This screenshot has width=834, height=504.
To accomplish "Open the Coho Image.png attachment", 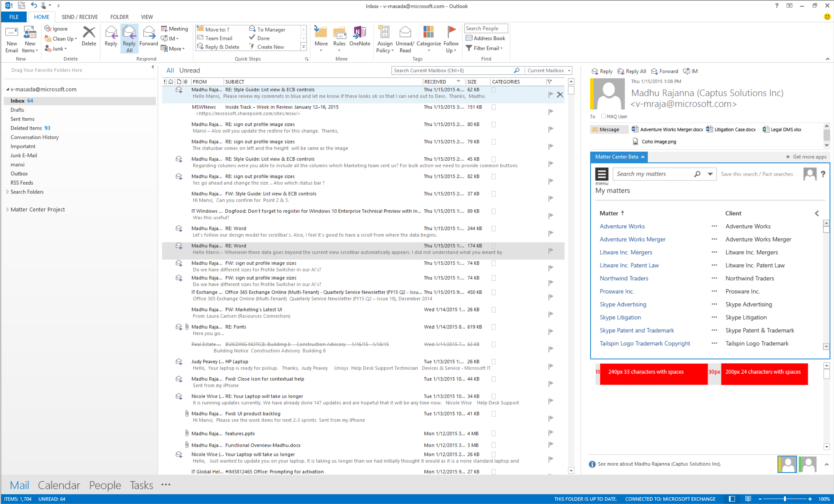I will point(655,142).
